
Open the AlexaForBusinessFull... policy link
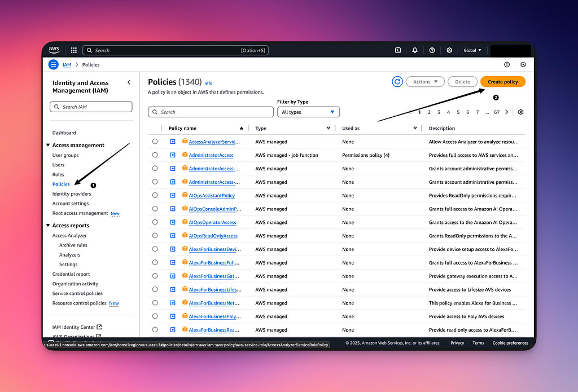214,263
